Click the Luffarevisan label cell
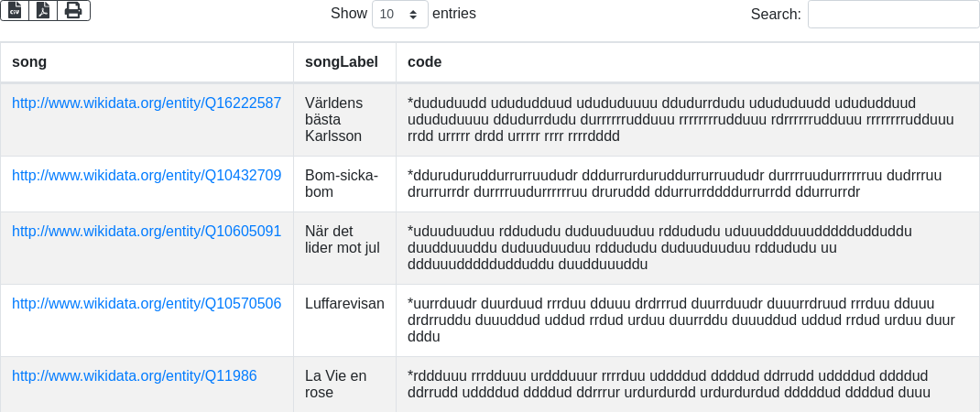Image resolution: width=980 pixels, height=412 pixels. (344, 304)
